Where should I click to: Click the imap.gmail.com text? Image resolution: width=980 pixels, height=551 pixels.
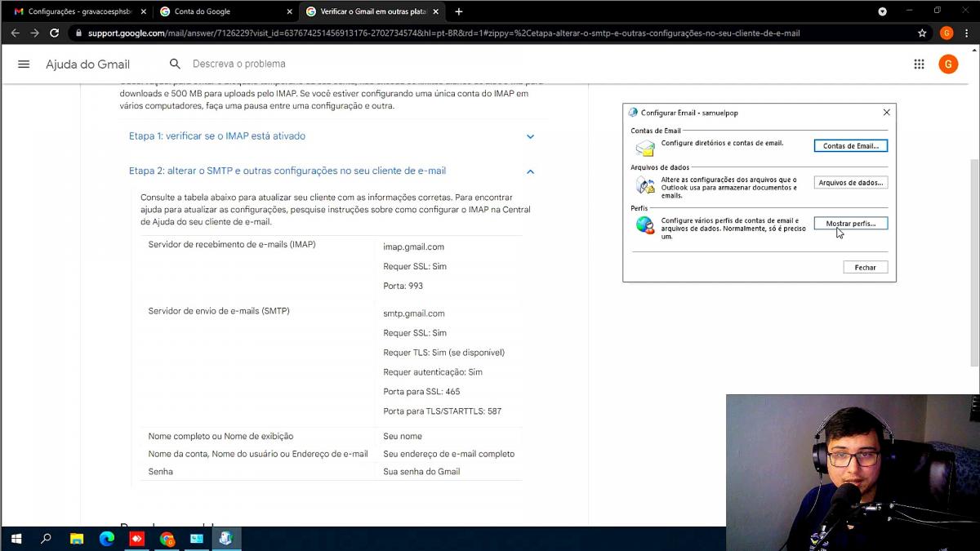pos(414,247)
